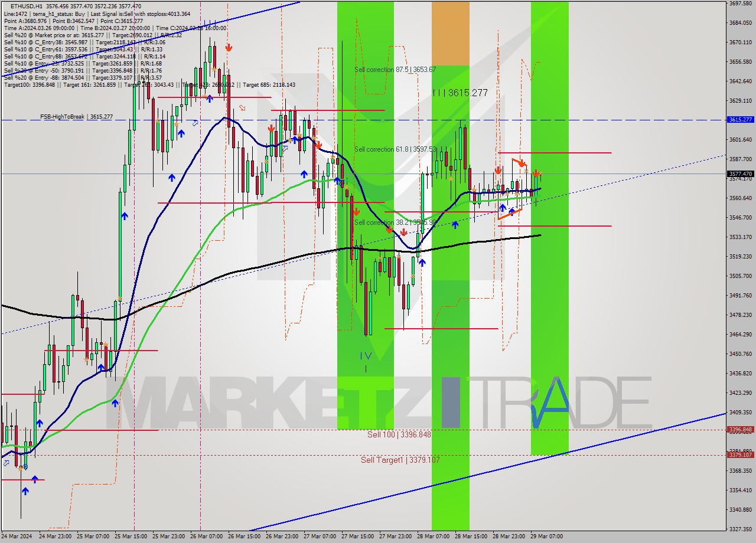The width and height of the screenshot is (756, 543).
Task: Click the 3340.880 price axis label
Action: point(740,510)
